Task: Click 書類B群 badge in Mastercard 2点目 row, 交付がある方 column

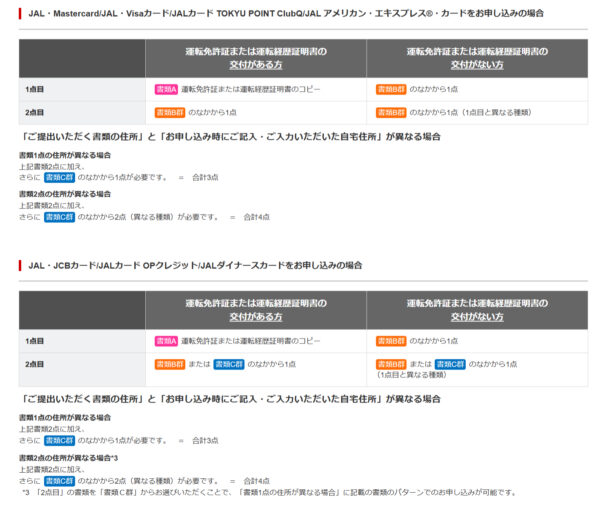Action: 170,112
